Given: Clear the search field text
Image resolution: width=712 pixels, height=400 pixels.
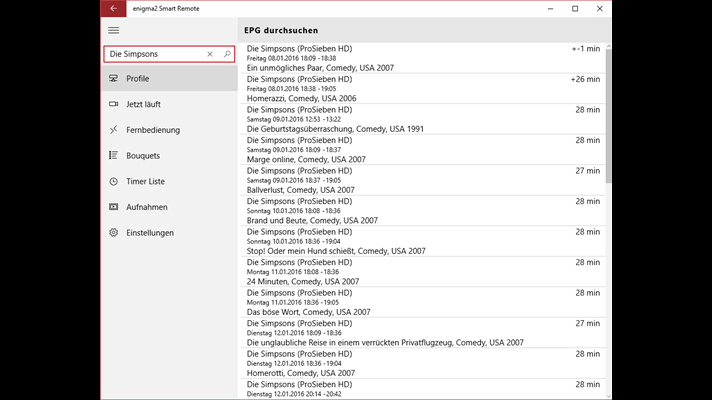Looking at the screenshot, I should (x=210, y=54).
